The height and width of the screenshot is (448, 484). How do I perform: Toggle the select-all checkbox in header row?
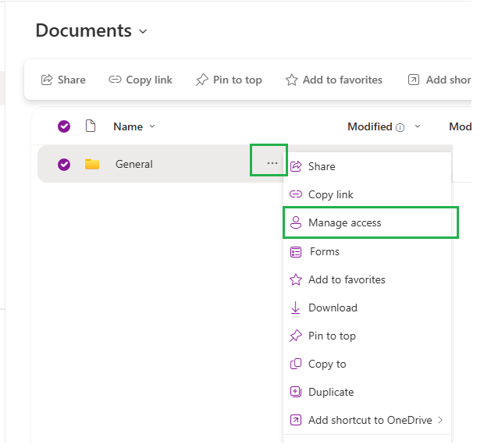(x=64, y=126)
